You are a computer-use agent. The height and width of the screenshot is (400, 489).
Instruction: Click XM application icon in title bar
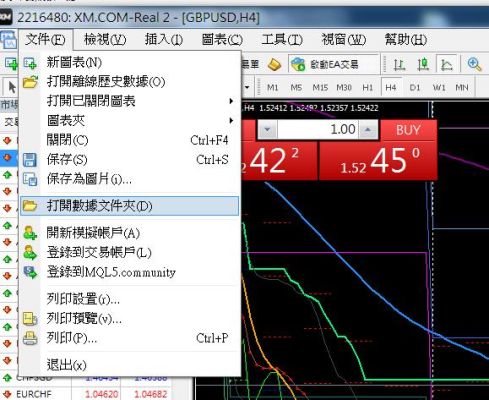coord(6,18)
